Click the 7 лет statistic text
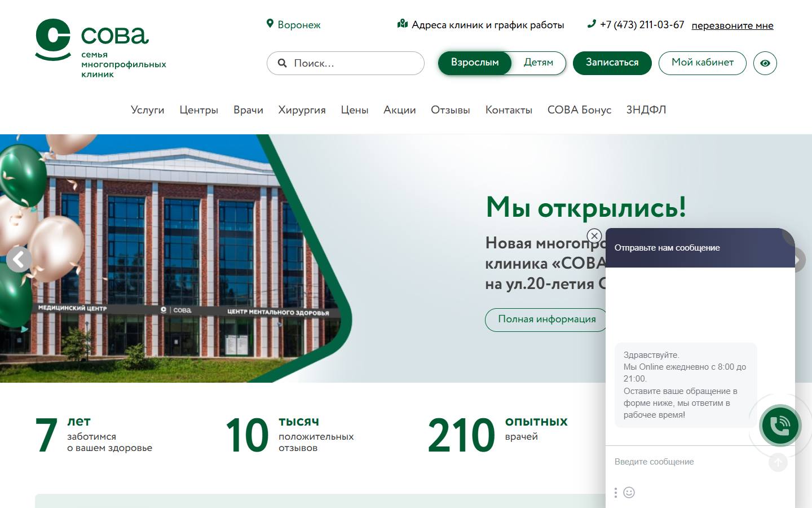Image resolution: width=812 pixels, height=508 pixels. pos(94,435)
